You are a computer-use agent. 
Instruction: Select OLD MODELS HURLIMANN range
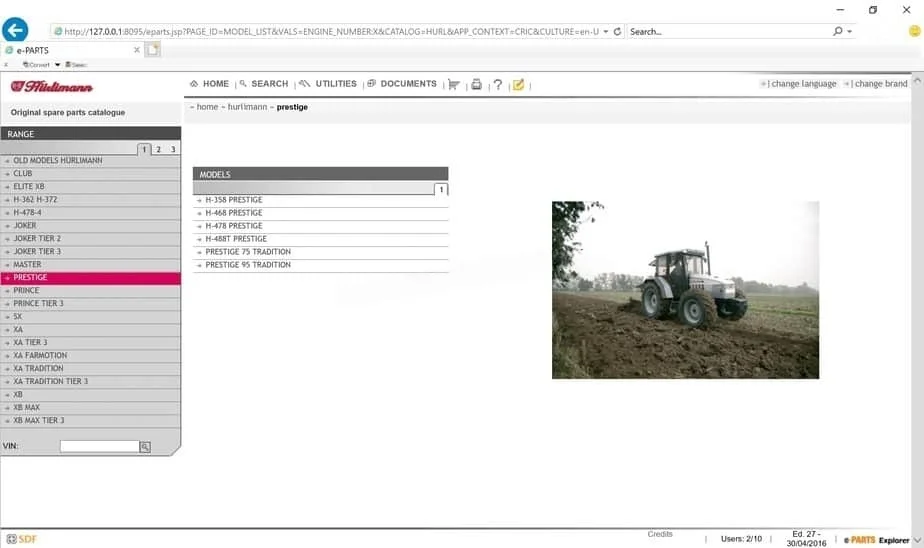pyautogui.click(x=91, y=160)
